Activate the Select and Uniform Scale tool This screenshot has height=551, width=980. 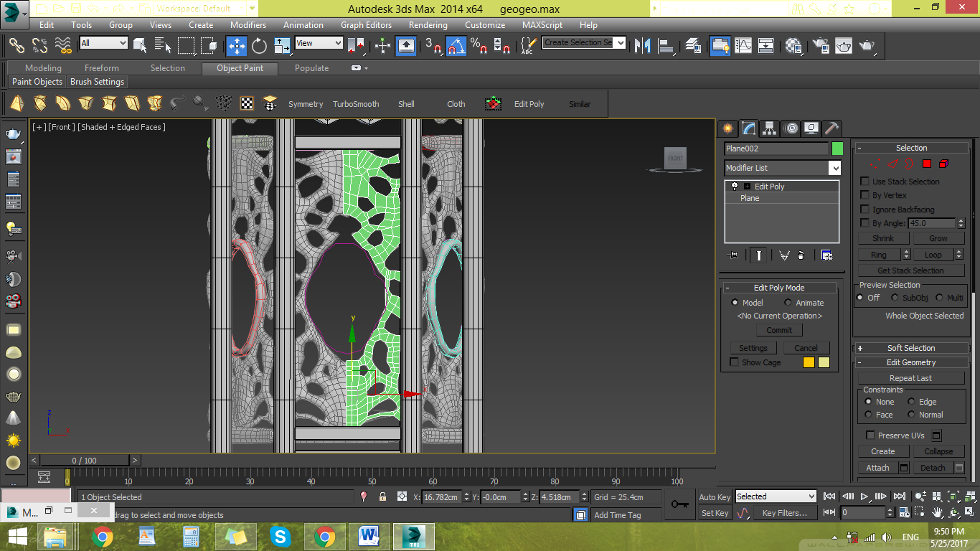282,46
